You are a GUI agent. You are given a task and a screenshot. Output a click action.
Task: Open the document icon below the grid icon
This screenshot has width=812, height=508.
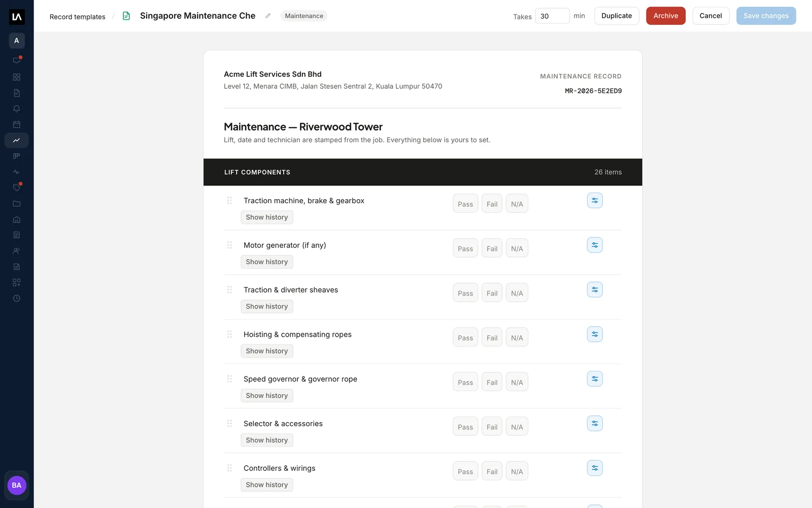[x=17, y=93]
